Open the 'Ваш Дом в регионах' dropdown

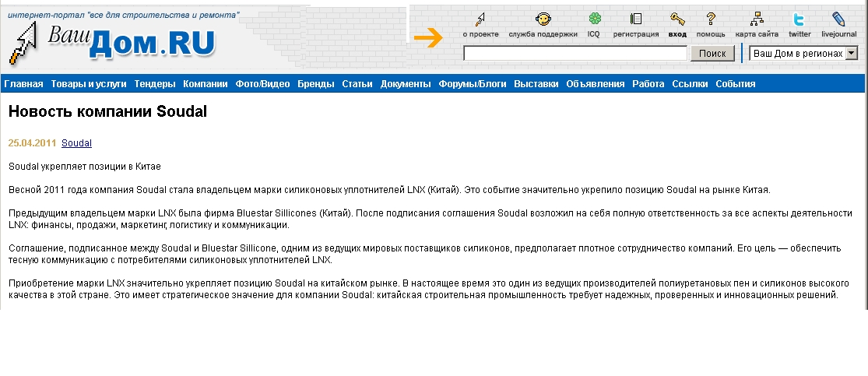point(803,54)
